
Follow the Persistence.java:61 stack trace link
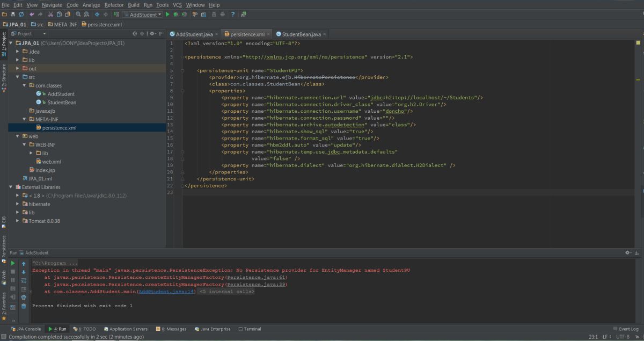pos(257,277)
